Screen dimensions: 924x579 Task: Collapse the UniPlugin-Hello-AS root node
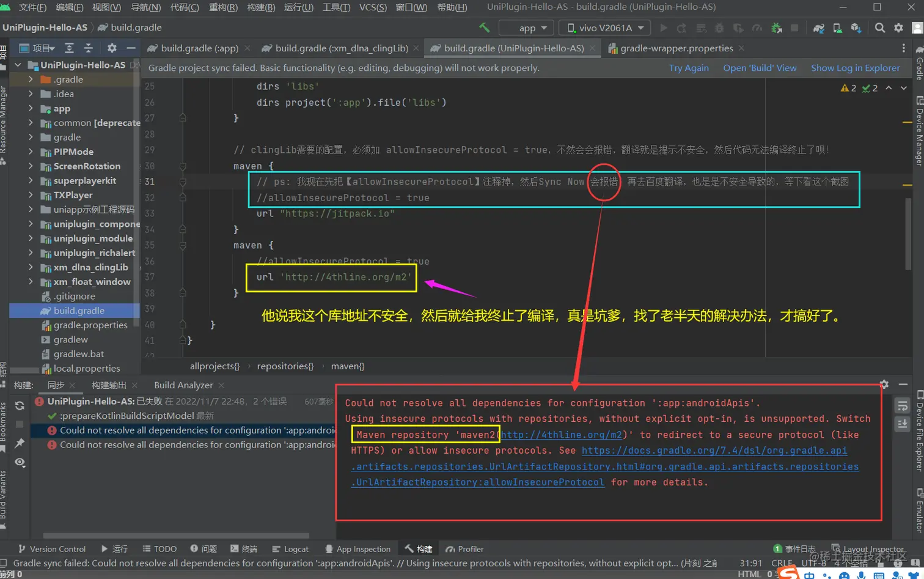(18, 65)
